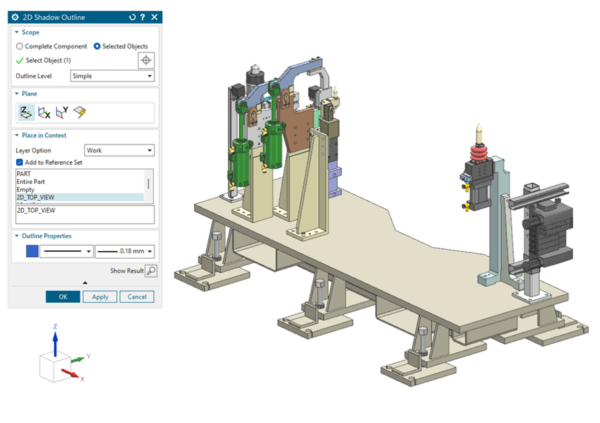Click the blue outline color swatch
This screenshot has height=423, width=600.
(x=32, y=251)
